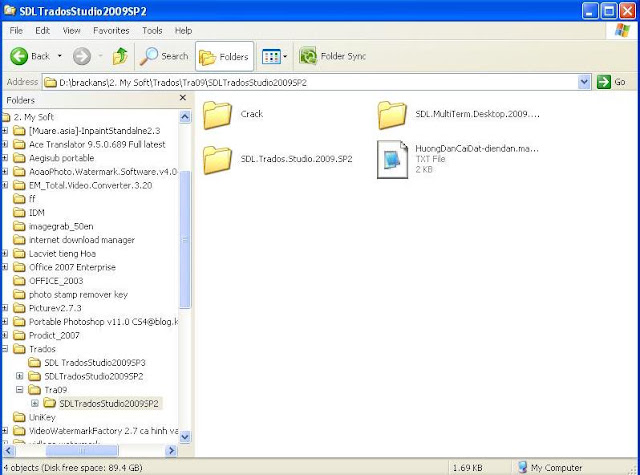Click the horizontal scroll right arrow
The height and width of the screenshot is (475, 640).
point(171,451)
